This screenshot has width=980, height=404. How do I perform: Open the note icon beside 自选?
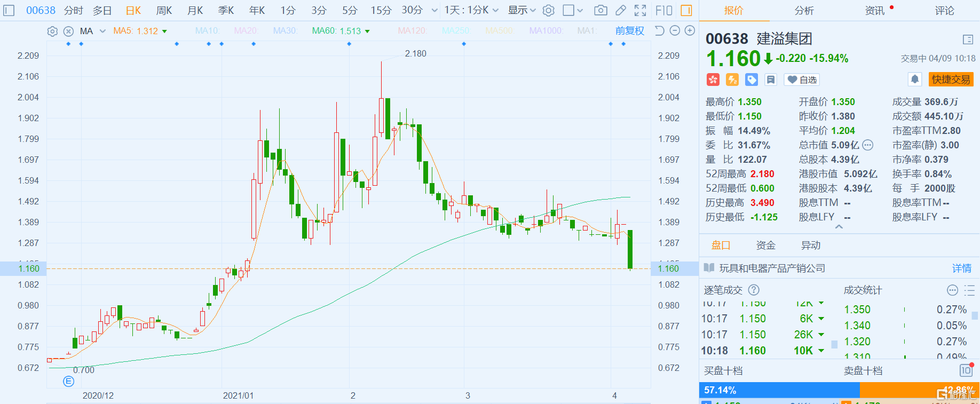click(x=770, y=80)
